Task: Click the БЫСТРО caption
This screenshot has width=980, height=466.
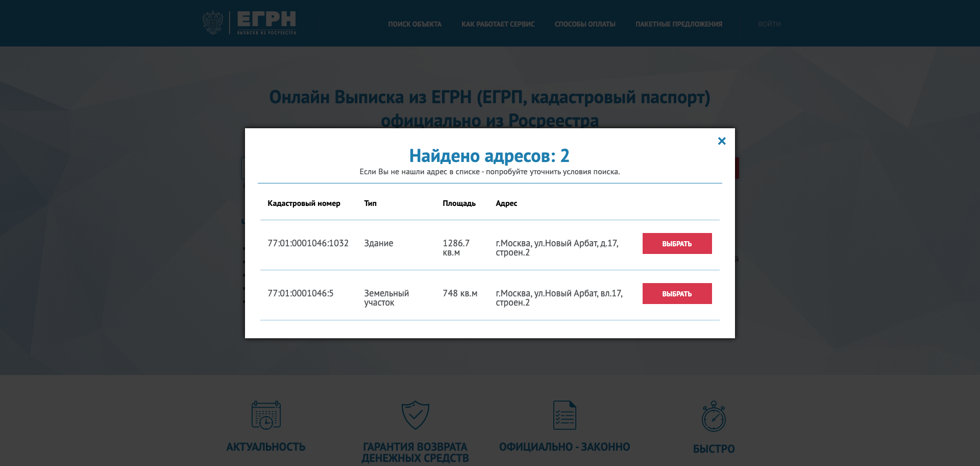Action: [714, 449]
